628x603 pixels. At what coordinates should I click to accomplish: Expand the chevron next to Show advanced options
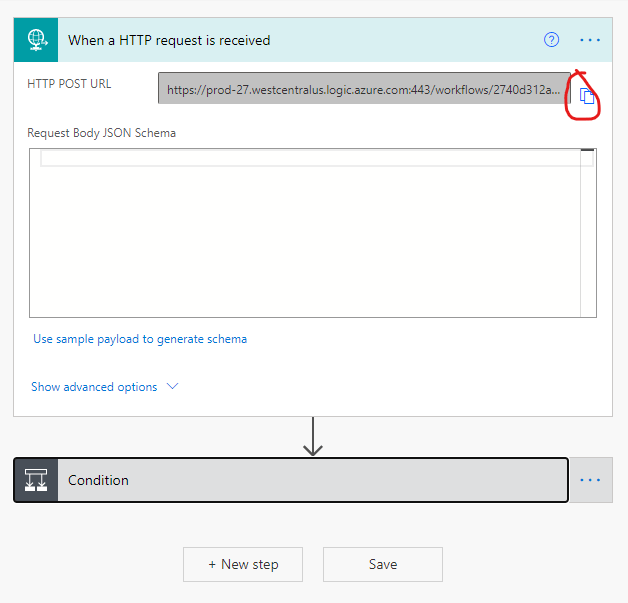pos(172,386)
